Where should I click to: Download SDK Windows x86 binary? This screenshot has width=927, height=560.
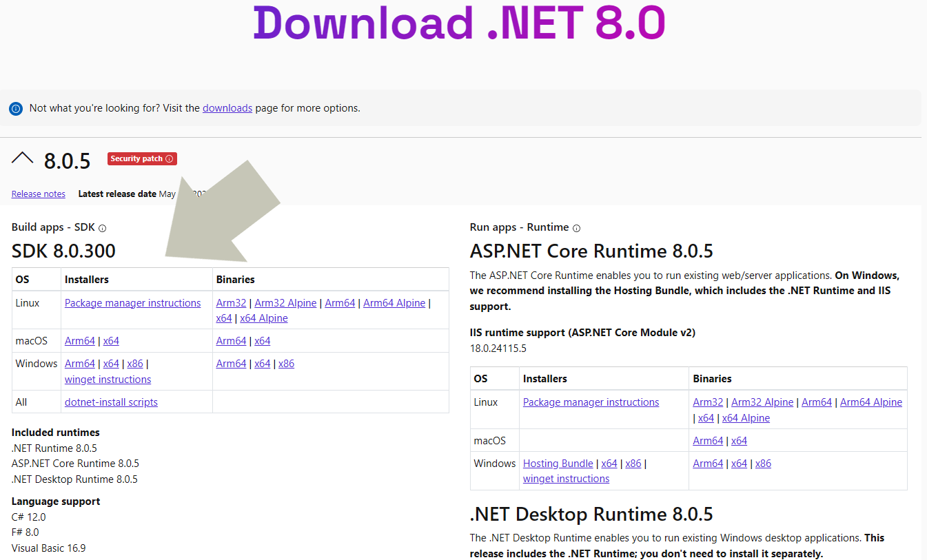coord(287,364)
